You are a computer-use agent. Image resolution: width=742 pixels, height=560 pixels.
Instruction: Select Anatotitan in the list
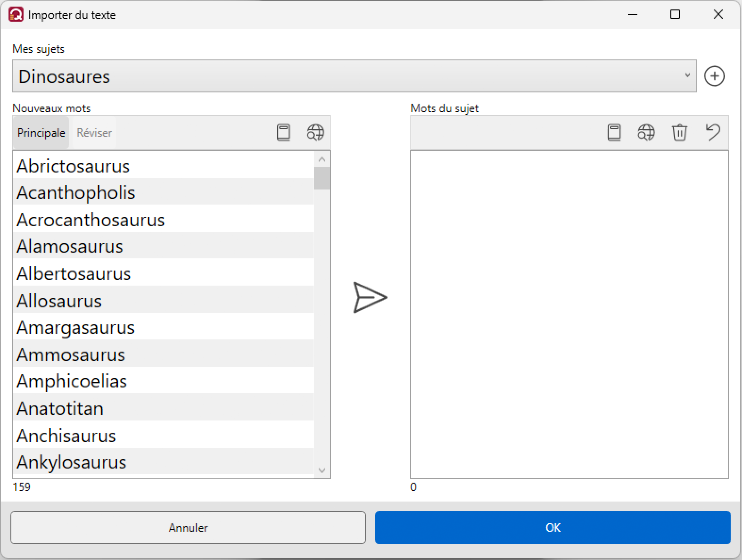point(164,408)
